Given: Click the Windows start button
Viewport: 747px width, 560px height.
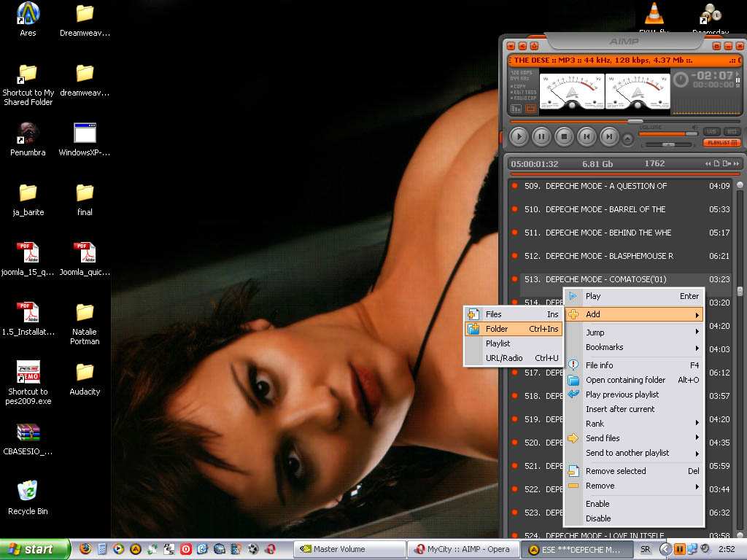Looking at the screenshot, I should point(34,549).
